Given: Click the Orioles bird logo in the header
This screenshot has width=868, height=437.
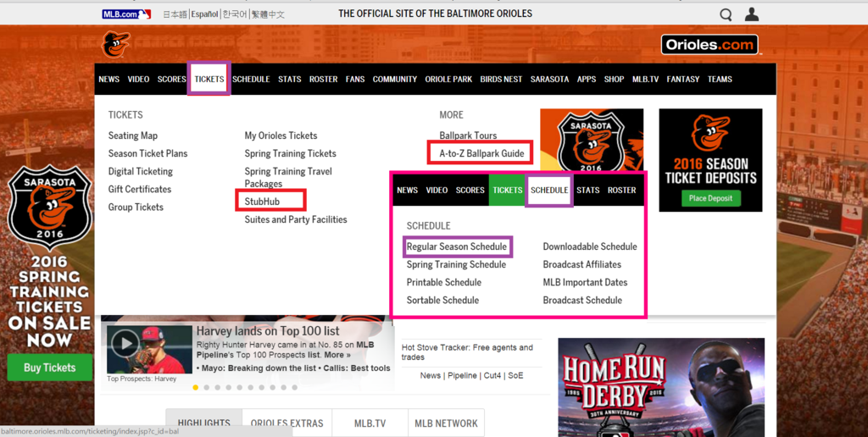Looking at the screenshot, I should pyautogui.click(x=115, y=44).
